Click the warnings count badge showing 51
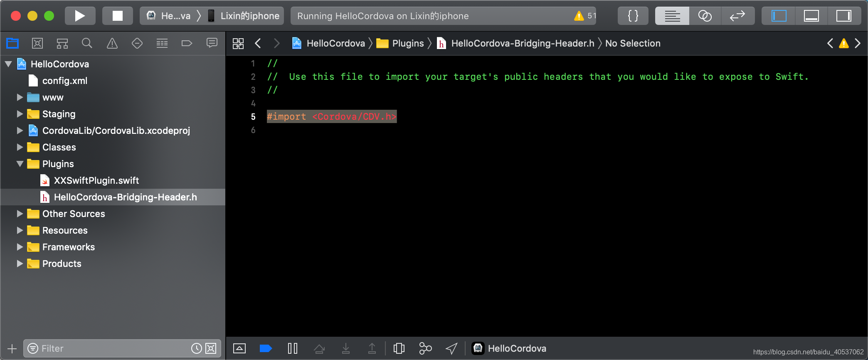The width and height of the screenshot is (868, 360). pos(585,16)
